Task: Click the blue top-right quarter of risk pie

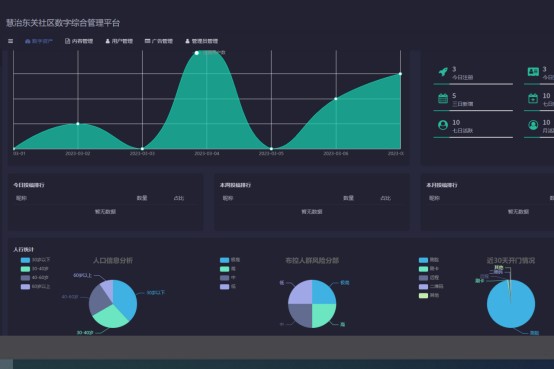Action: 323,293
